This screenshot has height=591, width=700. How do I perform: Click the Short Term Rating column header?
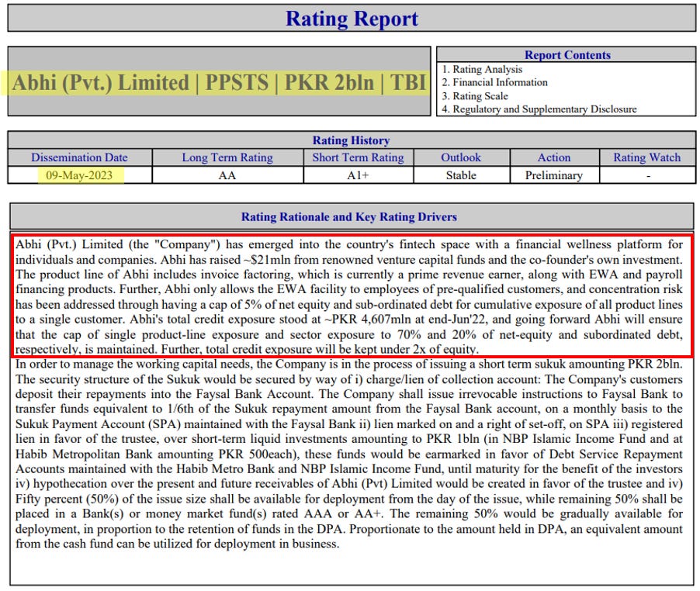358,157
